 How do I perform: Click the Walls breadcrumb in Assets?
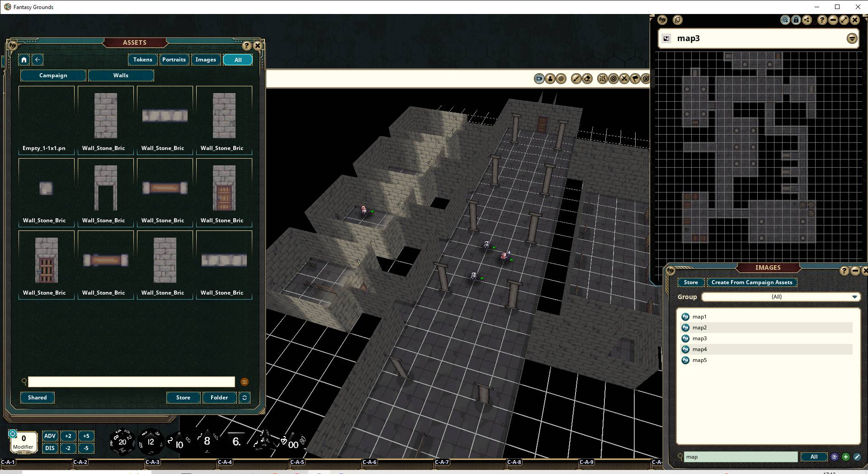point(121,75)
